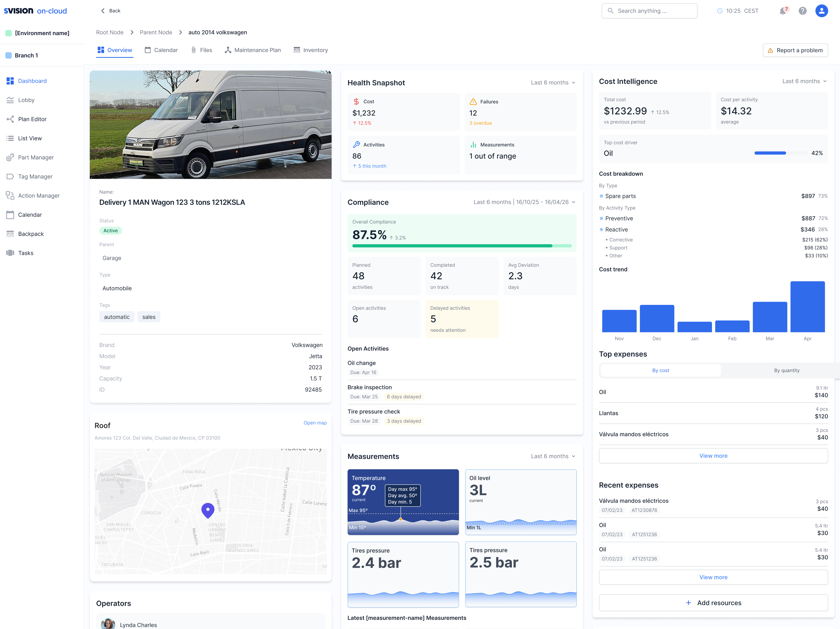Switch to the Calendar tab
This screenshot has height=629, width=840.
(161, 50)
